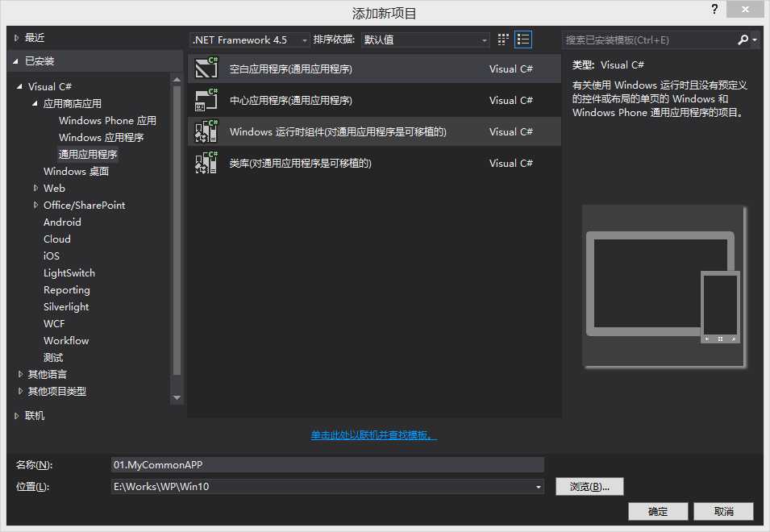
Task: Collapse the 已安装 section
Action: click(x=16, y=61)
